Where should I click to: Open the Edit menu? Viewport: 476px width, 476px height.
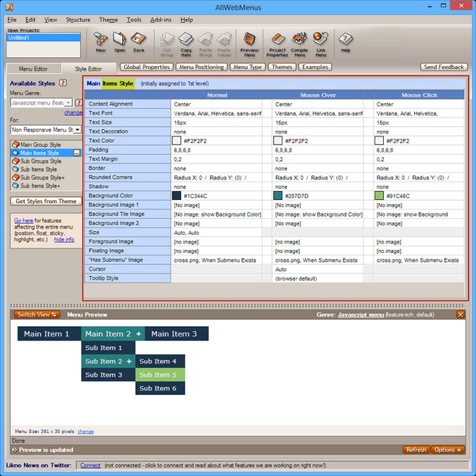(x=30, y=20)
